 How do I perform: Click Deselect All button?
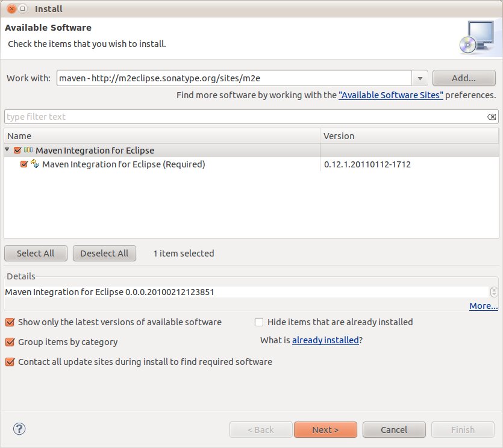point(104,254)
